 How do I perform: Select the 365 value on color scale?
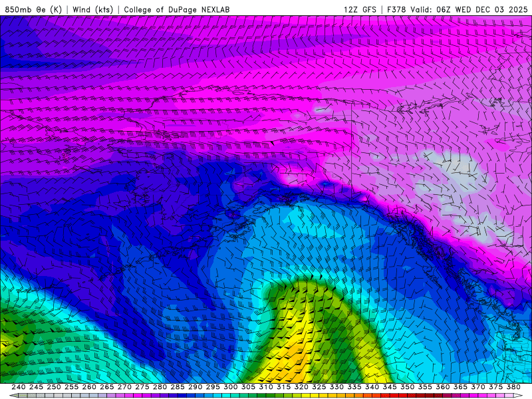(x=460, y=387)
